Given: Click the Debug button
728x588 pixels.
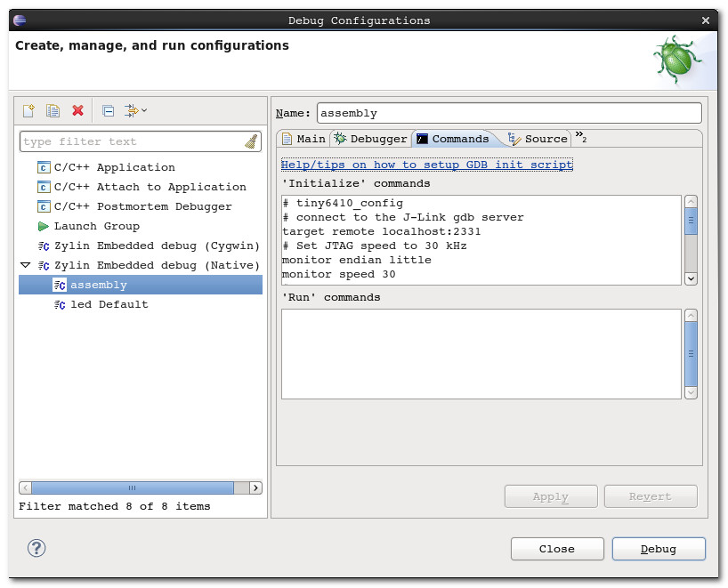Looking at the screenshot, I should [659, 549].
